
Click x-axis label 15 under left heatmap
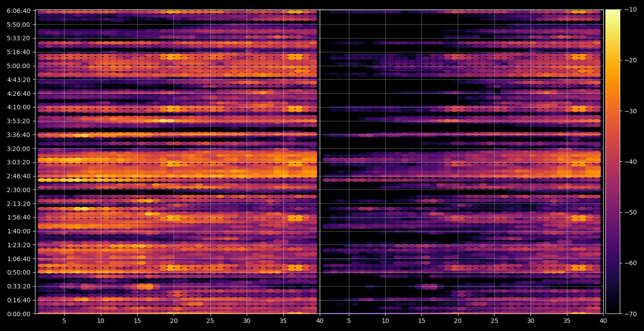[137, 321]
